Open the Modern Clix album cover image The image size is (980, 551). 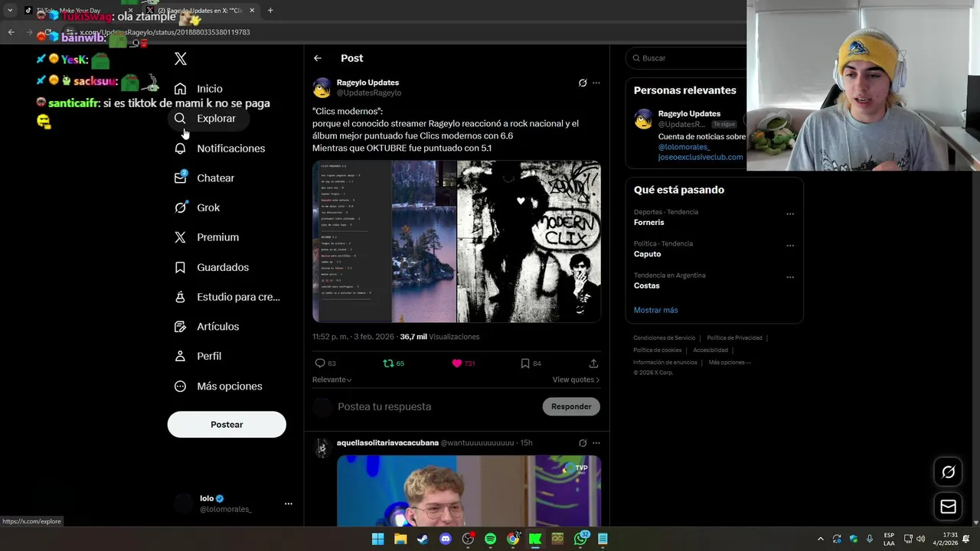(x=529, y=242)
